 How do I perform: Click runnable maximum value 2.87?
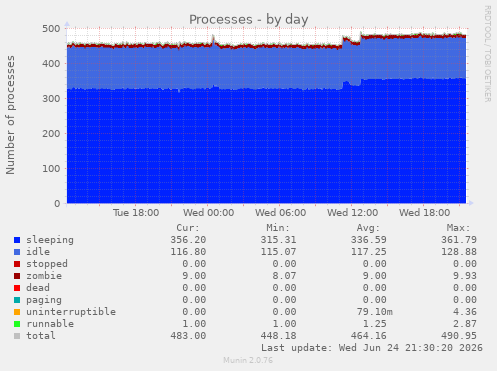pos(465,324)
